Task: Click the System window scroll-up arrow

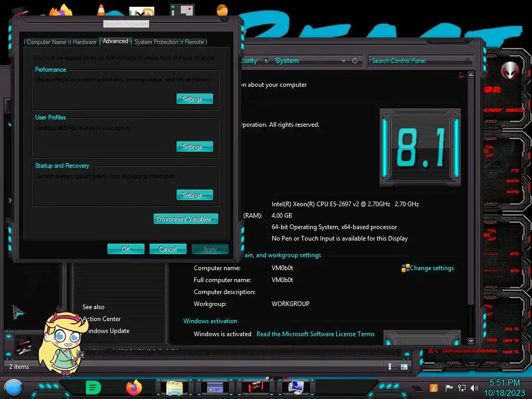Action: pos(471,75)
